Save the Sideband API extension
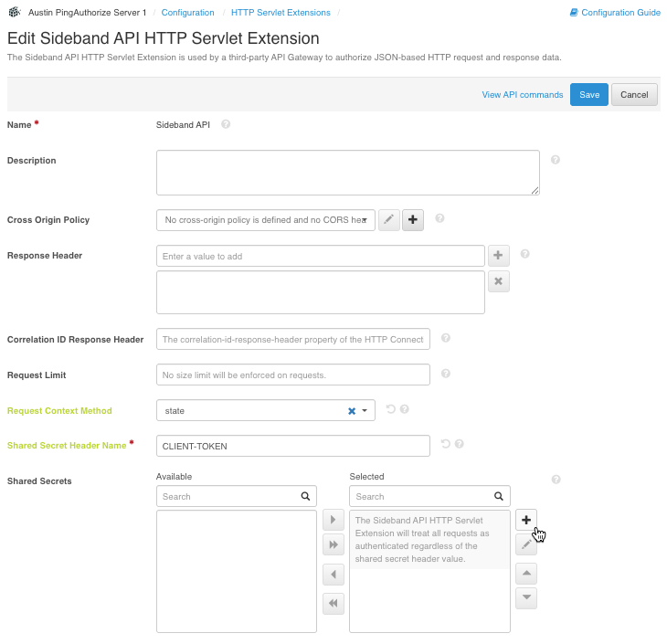Viewport: 667px width, 644px height. click(588, 95)
